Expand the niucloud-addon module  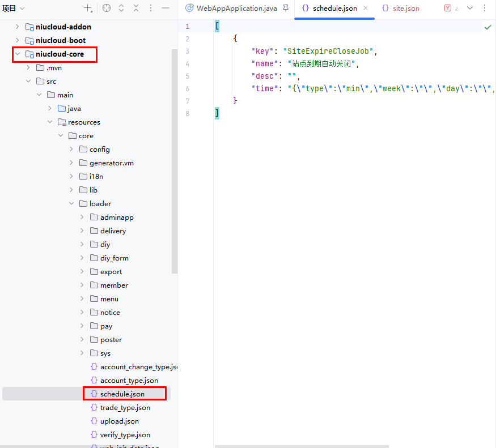17,27
